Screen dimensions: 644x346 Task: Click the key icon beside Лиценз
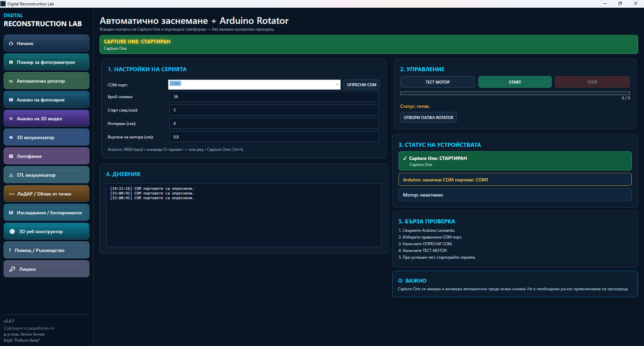click(x=12, y=269)
